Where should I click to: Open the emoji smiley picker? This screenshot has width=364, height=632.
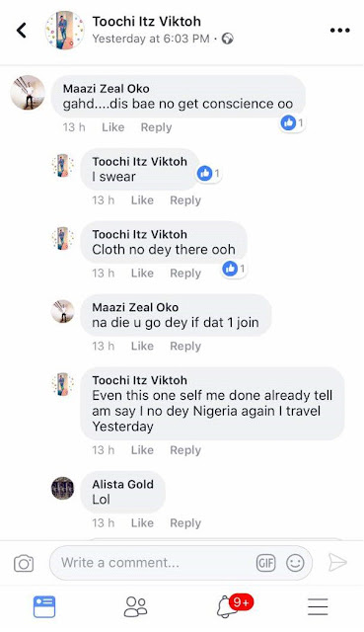(295, 563)
